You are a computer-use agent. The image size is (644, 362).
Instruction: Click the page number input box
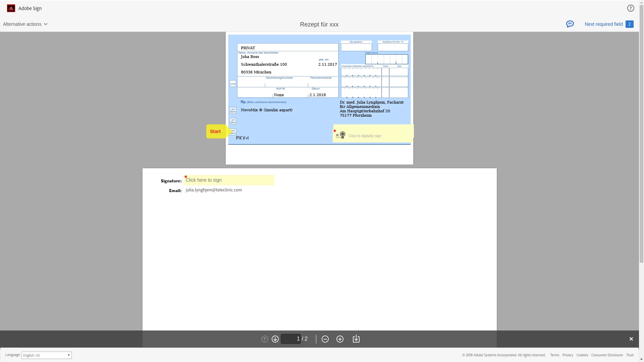[290, 339]
